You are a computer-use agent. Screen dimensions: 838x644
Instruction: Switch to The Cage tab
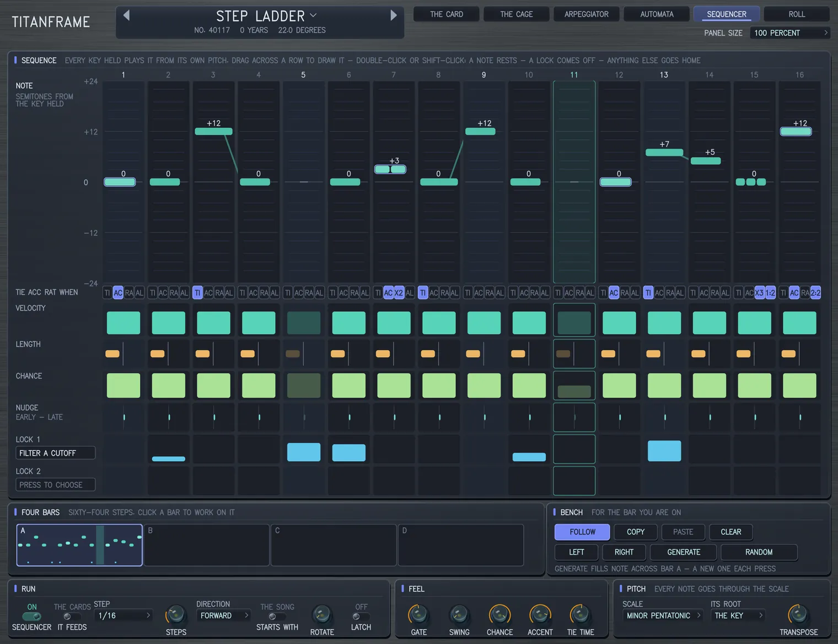[517, 14]
